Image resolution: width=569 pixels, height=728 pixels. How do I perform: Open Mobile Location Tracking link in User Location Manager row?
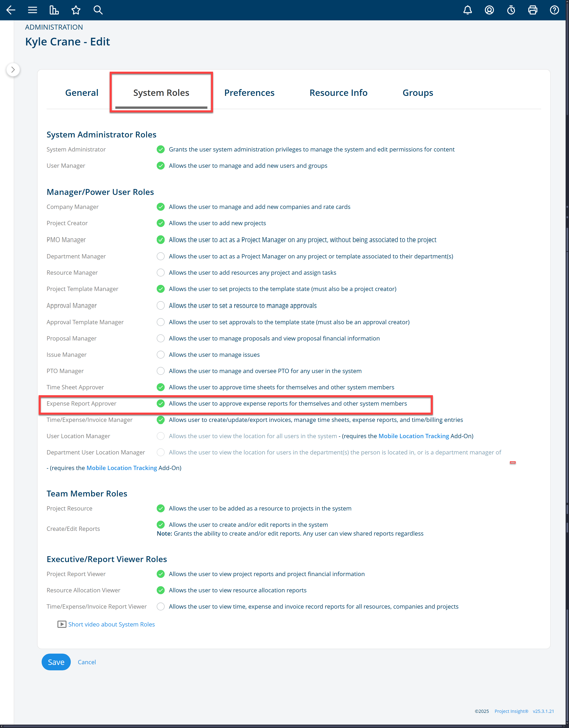click(414, 436)
